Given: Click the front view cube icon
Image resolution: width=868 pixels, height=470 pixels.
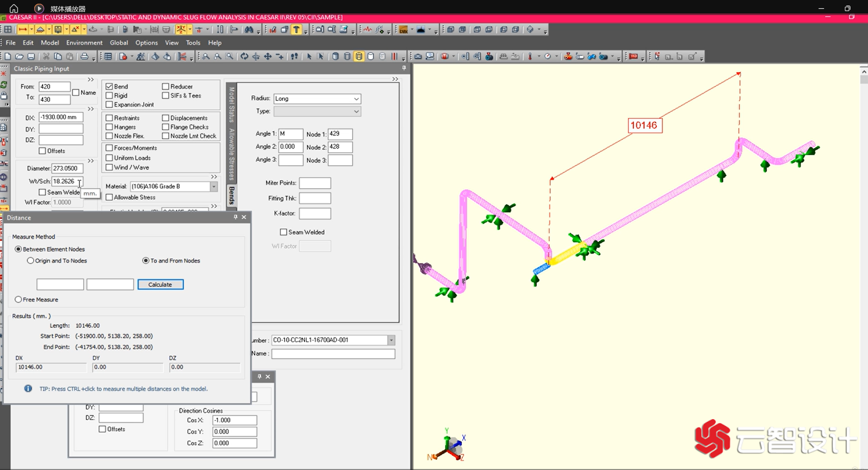Looking at the screenshot, I should [x=450, y=30].
